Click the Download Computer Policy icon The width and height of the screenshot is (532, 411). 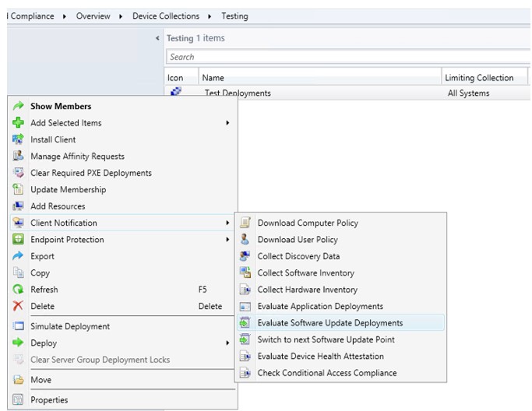[245, 223]
